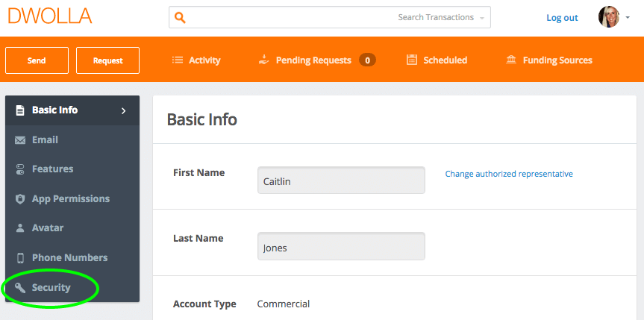Click the Send button
The width and height of the screenshot is (644, 320).
pyautogui.click(x=37, y=60)
